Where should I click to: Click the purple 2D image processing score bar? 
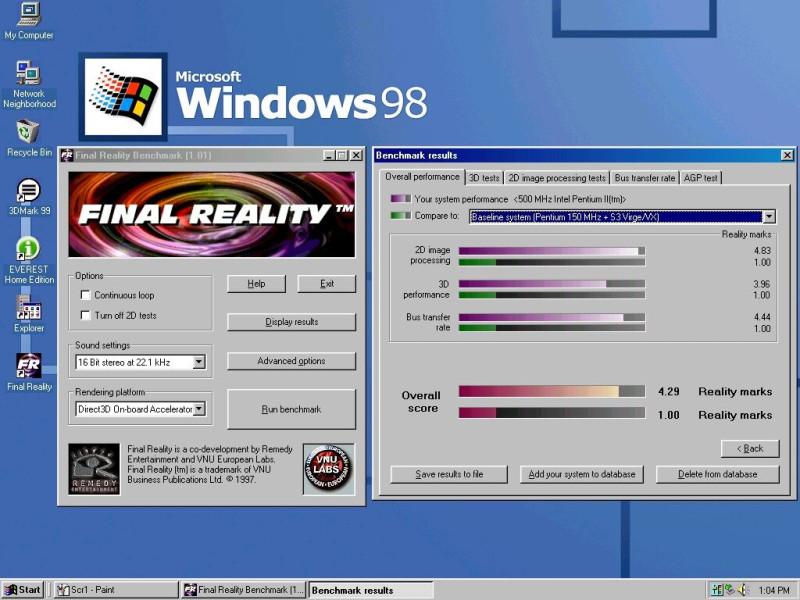[552, 251]
